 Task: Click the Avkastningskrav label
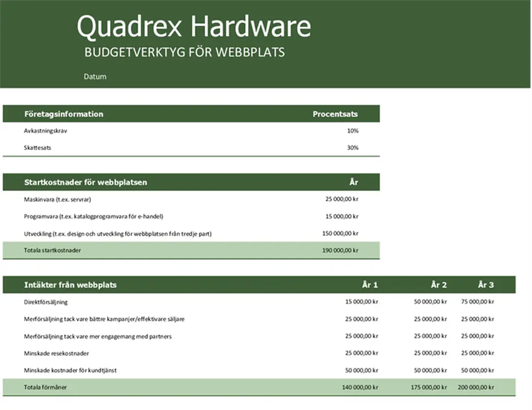click(46, 131)
